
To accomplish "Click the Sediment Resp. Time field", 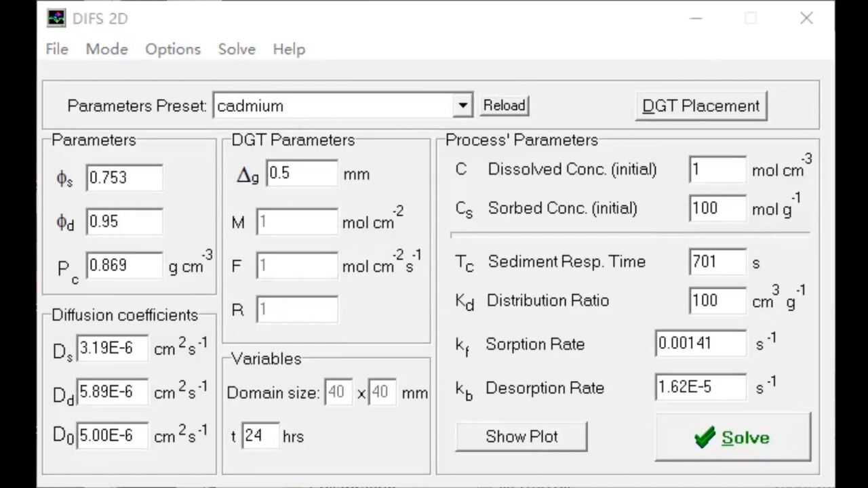I will [x=717, y=262].
